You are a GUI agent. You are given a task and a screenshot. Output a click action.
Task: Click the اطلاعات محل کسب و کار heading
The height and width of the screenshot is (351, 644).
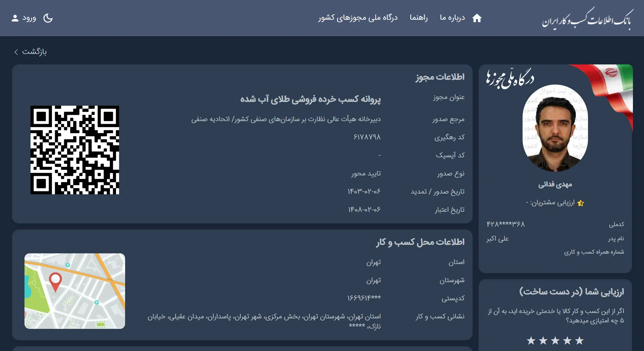coord(420,242)
